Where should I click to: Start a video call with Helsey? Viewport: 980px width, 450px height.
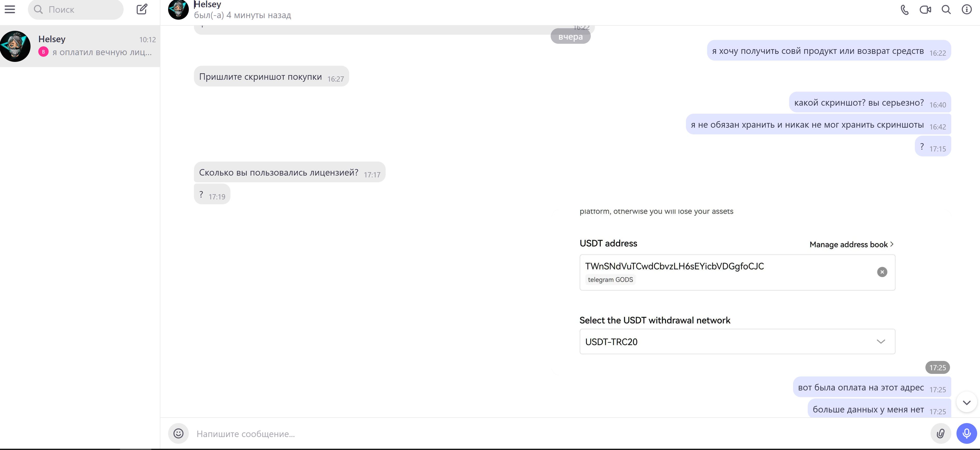pyautogui.click(x=925, y=10)
